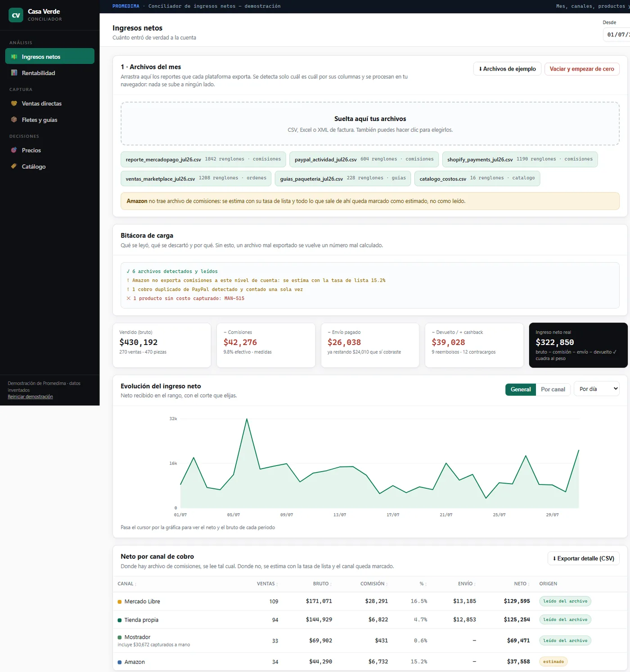Select the ventas_marketplace_jul26.csv file chip
The image size is (630, 672).
tap(196, 179)
